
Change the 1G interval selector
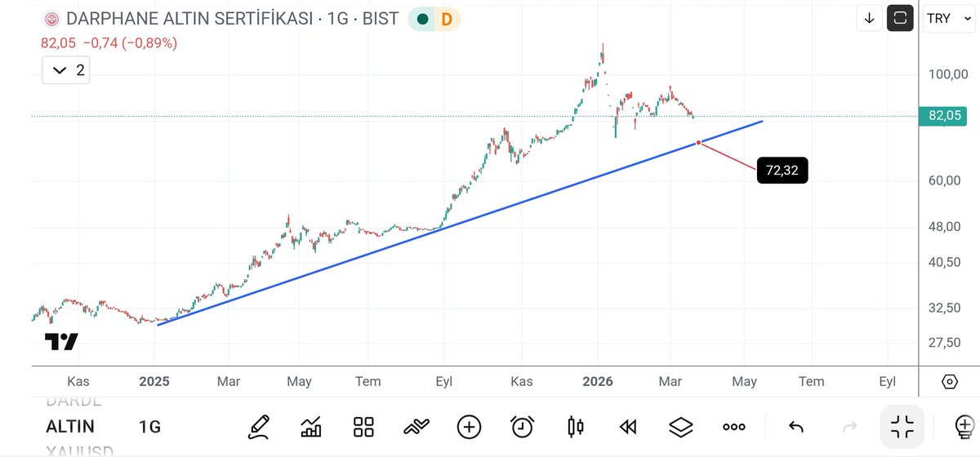point(149,426)
